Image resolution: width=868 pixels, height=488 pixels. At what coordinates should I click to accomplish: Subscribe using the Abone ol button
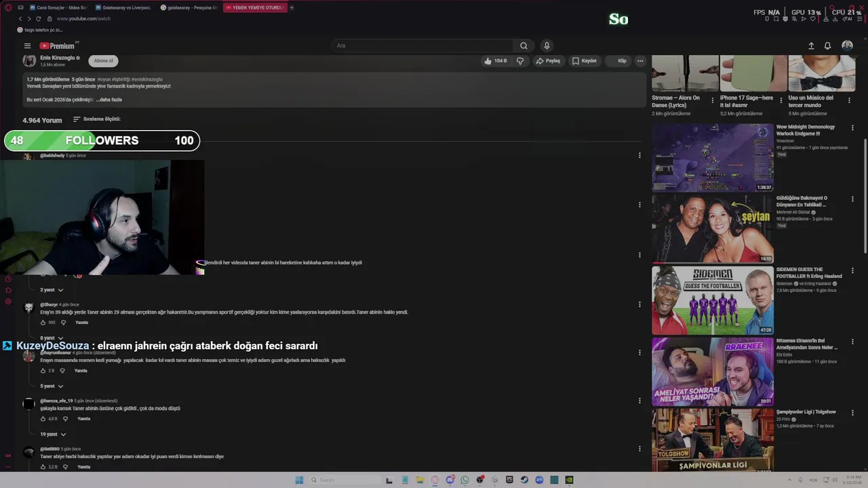(103, 61)
